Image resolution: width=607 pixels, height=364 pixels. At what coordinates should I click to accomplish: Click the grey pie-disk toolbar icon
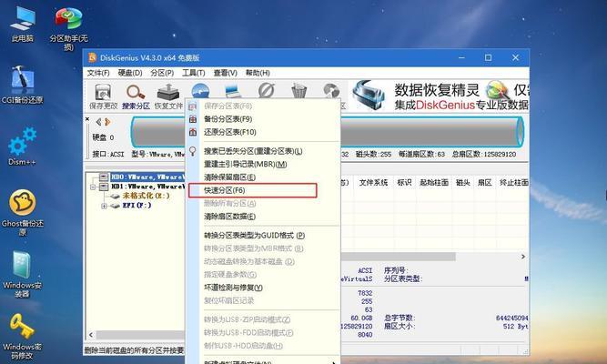click(x=331, y=91)
